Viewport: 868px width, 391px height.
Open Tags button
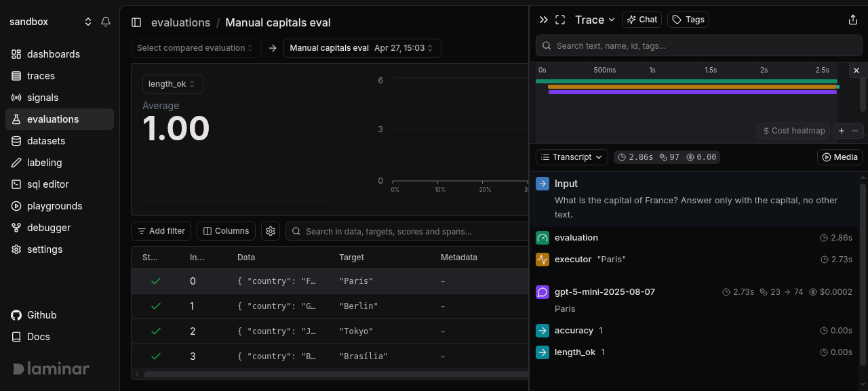click(x=689, y=20)
